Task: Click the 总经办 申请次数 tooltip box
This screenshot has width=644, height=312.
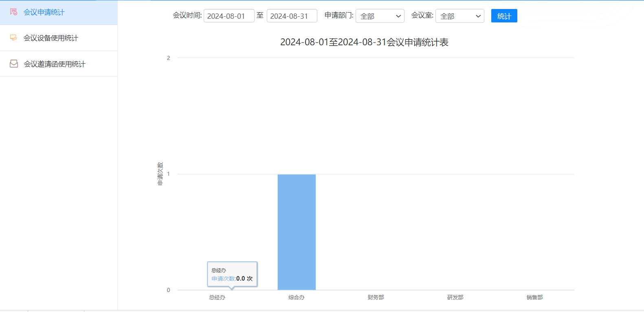Action: [x=232, y=274]
